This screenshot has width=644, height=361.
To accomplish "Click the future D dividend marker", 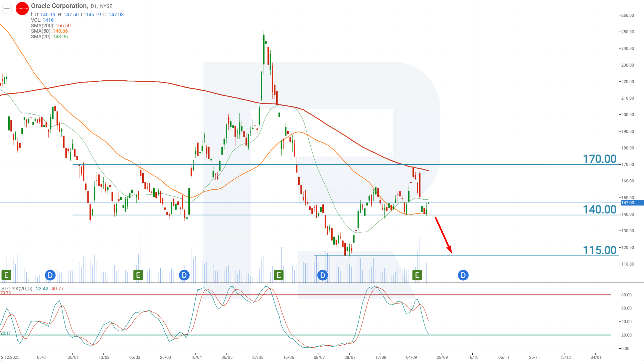I will pos(463,275).
